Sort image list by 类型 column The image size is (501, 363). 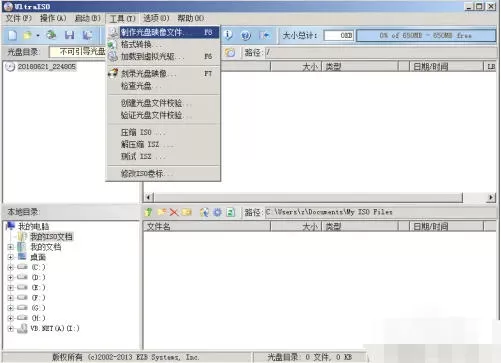(x=360, y=67)
